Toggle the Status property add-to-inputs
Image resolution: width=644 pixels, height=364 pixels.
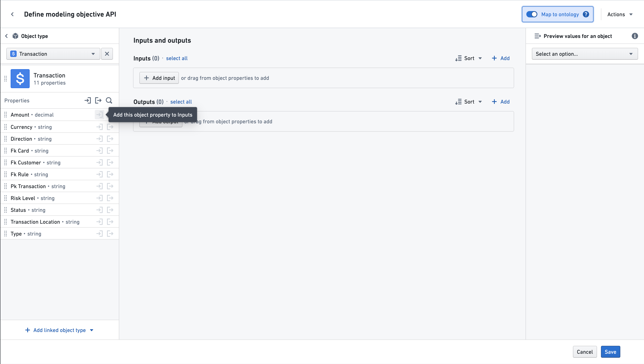(100, 210)
